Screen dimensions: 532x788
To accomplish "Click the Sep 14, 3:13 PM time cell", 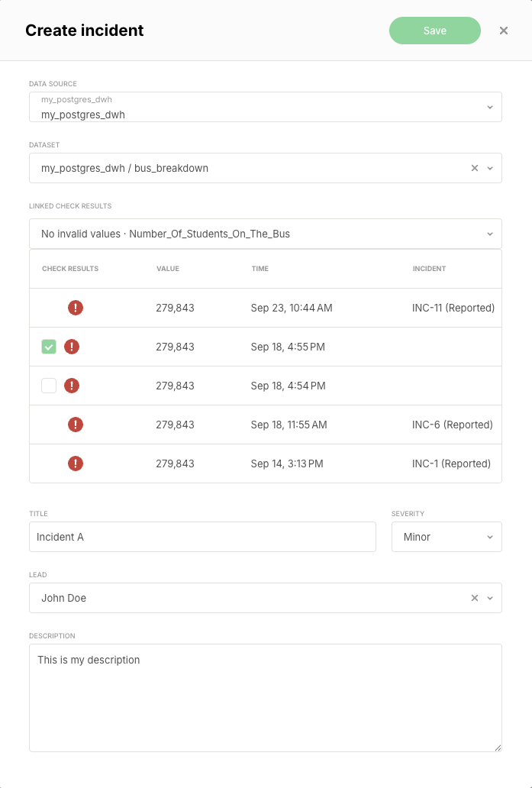I will click(x=287, y=463).
